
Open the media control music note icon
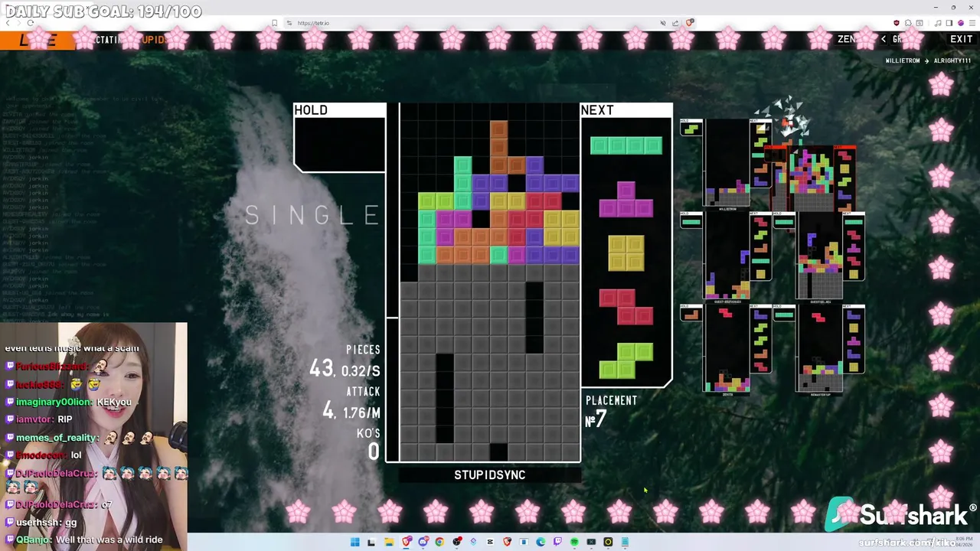pyautogui.click(x=938, y=23)
